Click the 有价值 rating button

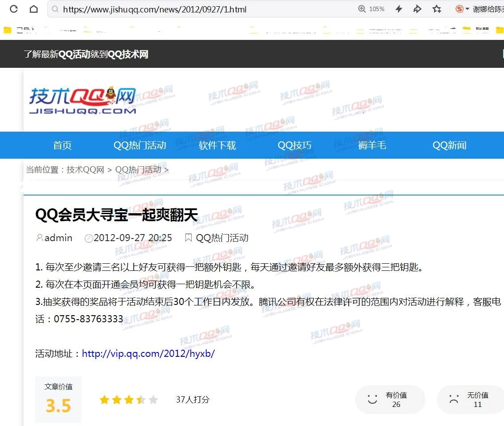pyautogui.click(x=390, y=399)
